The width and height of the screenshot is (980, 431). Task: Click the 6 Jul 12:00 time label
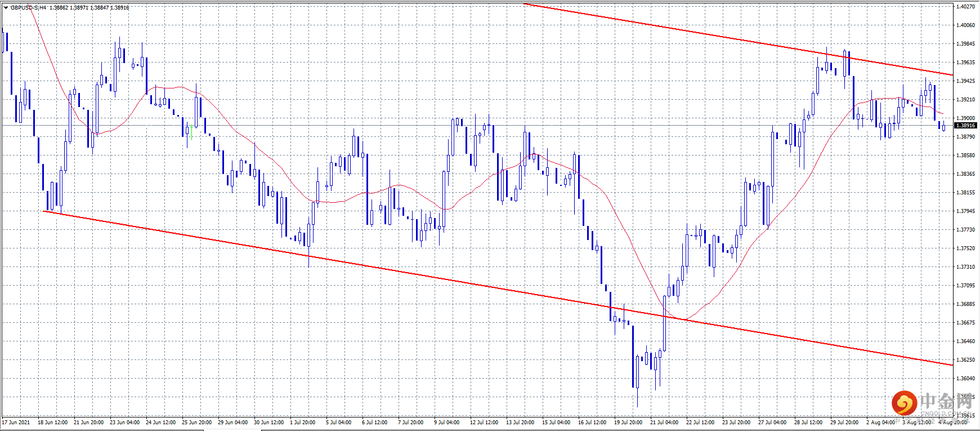click(x=374, y=423)
